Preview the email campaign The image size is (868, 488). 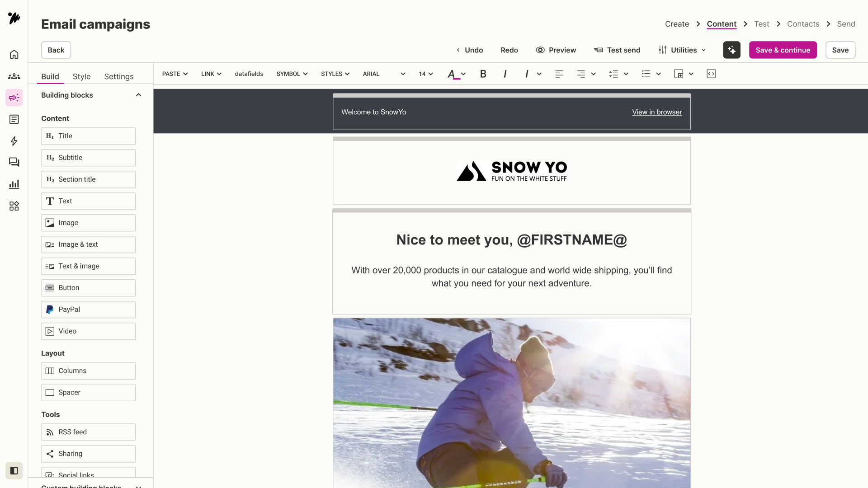556,50
